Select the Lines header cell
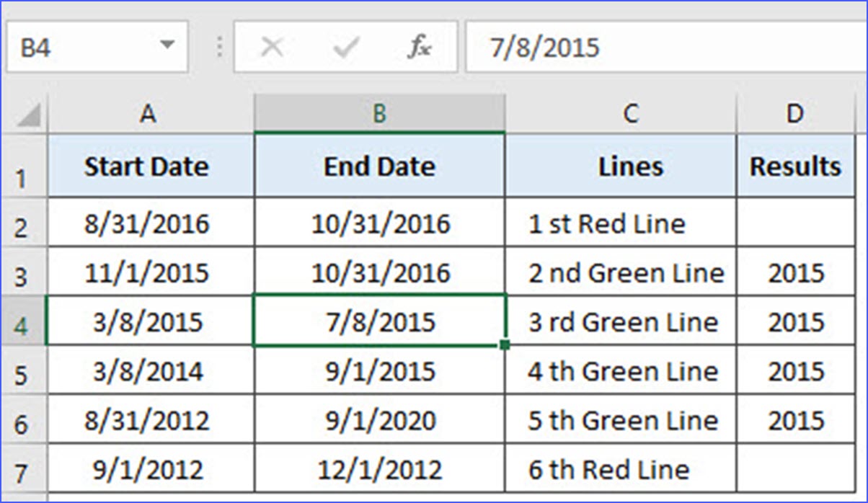The width and height of the screenshot is (868, 503). 630,166
